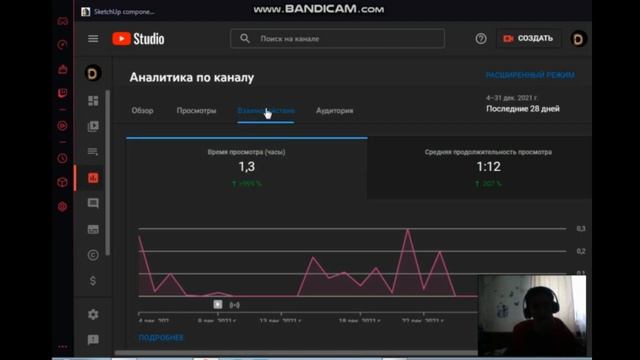Open Dashboard icon in sidebar

pos(93,101)
